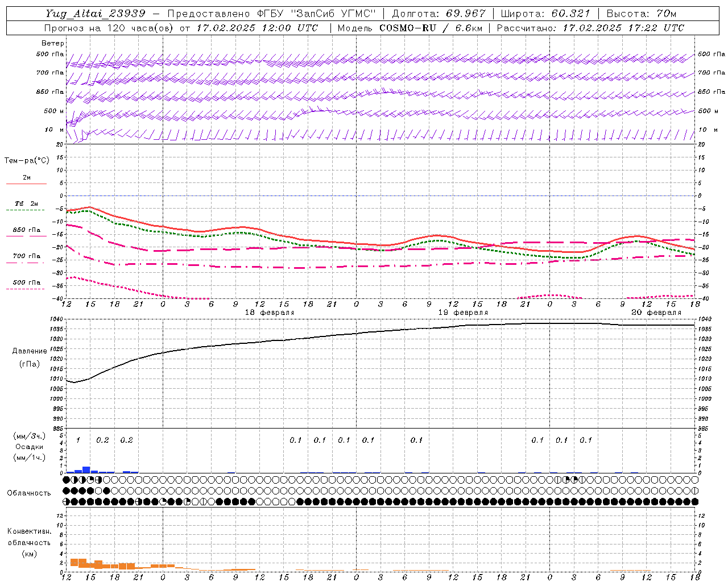Click the precipitation value 1 above blue bars
The height and width of the screenshot is (582, 728).
click(x=78, y=440)
